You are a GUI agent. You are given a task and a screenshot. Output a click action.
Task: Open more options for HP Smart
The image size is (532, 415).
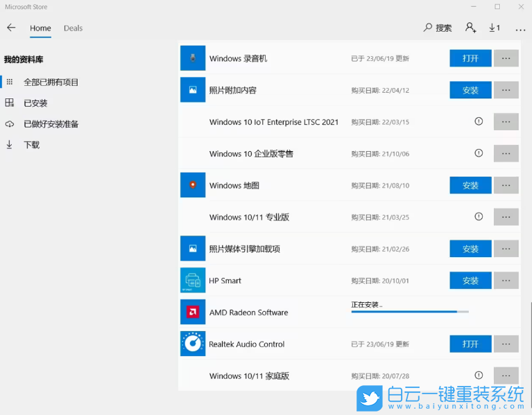(x=506, y=281)
